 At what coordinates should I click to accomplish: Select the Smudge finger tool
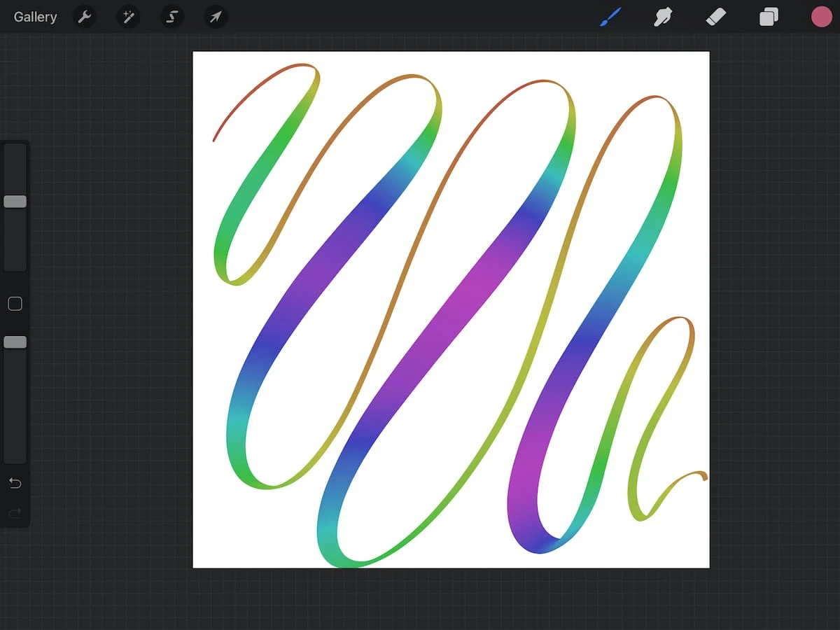pos(662,17)
